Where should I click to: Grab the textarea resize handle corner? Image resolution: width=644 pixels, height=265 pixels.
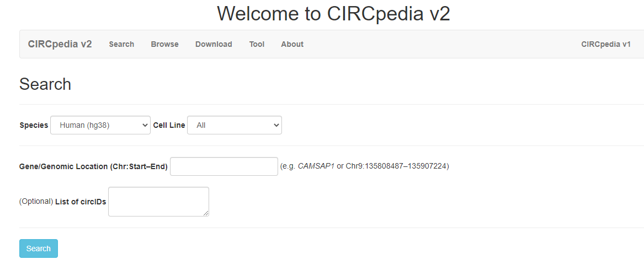[206, 214]
